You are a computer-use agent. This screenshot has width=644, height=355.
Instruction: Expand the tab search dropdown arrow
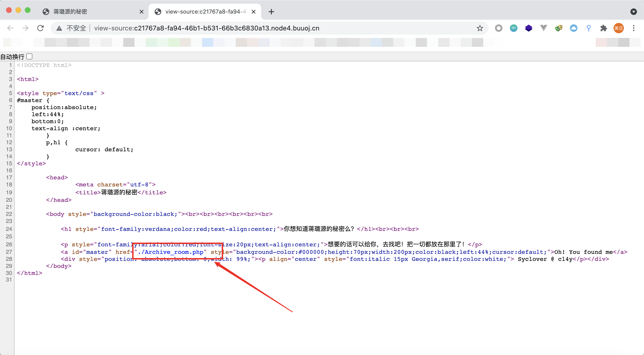pos(633,11)
